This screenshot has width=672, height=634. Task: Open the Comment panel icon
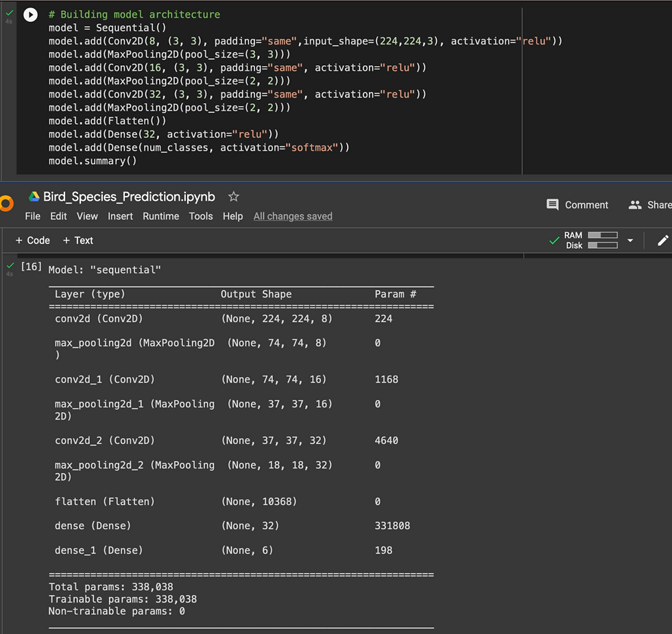pos(553,205)
